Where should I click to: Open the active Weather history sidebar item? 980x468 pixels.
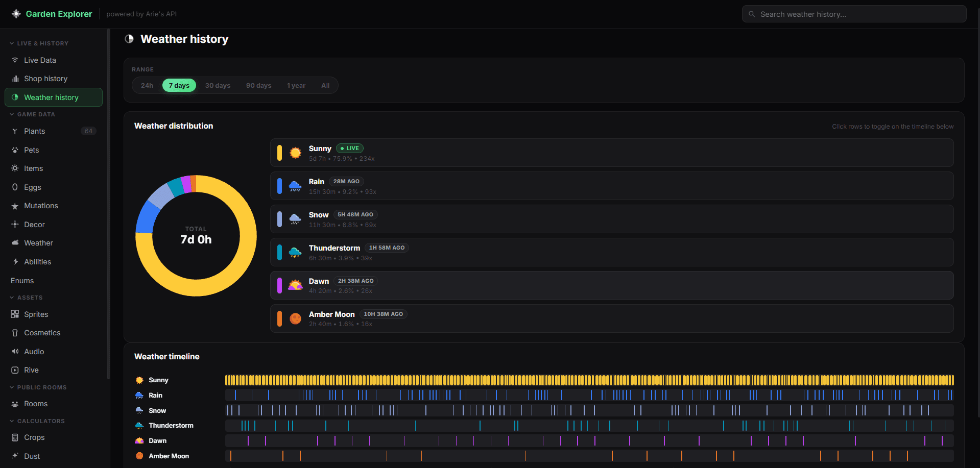click(54, 97)
